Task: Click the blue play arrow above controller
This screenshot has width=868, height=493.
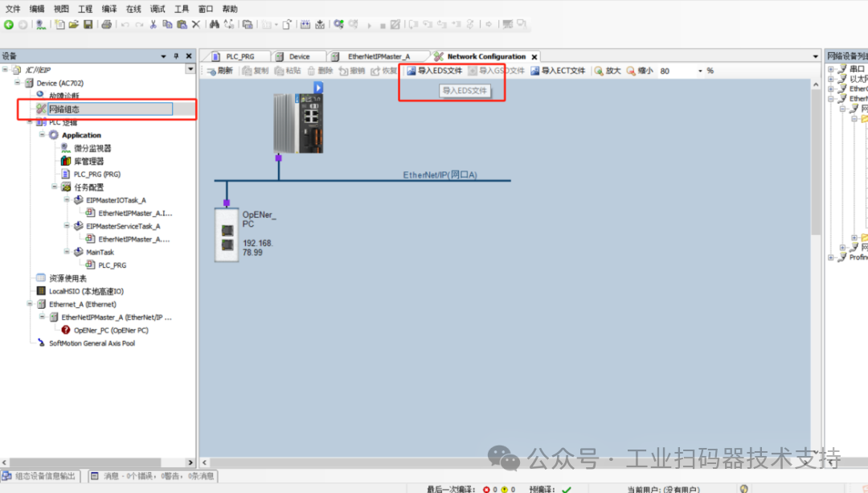Action: tap(318, 88)
